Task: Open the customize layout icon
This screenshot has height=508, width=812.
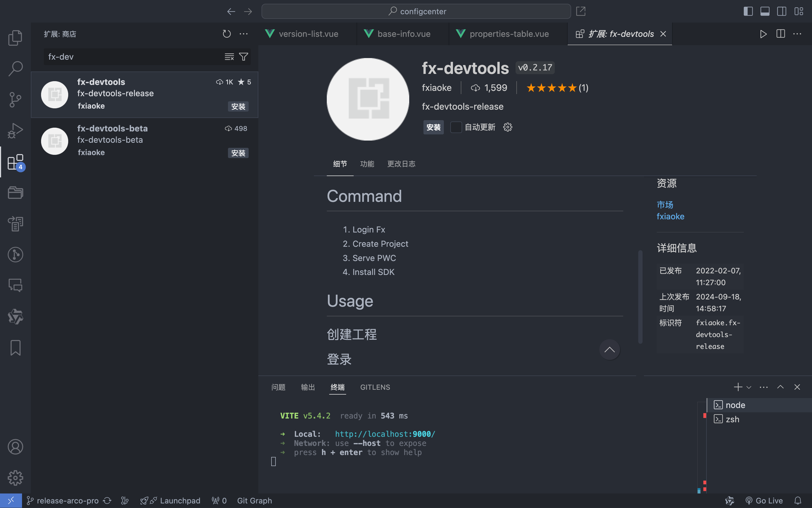Action: [x=799, y=11]
